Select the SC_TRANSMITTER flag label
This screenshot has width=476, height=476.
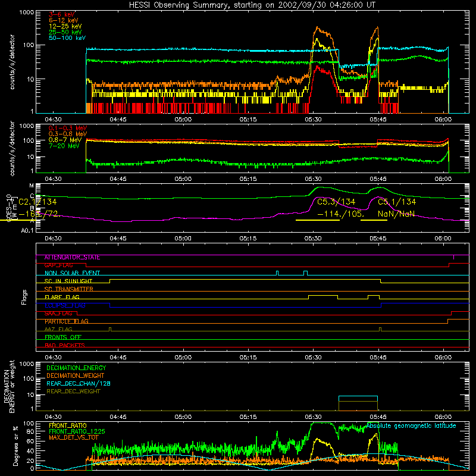(68, 289)
